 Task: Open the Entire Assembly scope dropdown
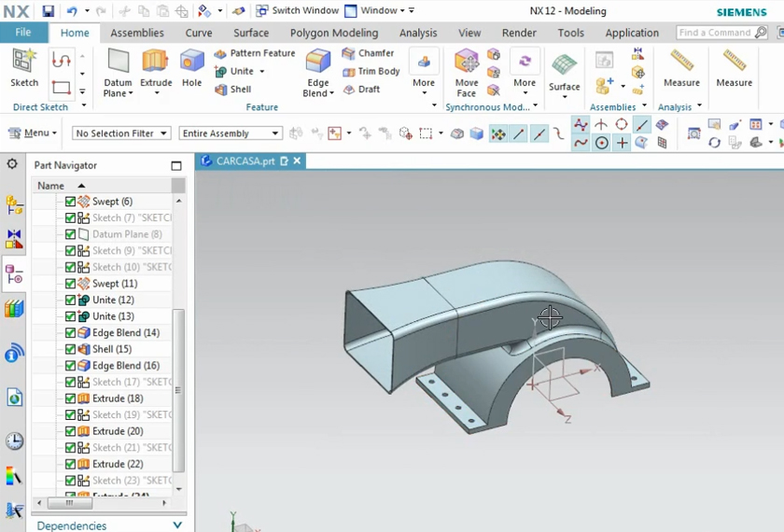pyautogui.click(x=230, y=133)
